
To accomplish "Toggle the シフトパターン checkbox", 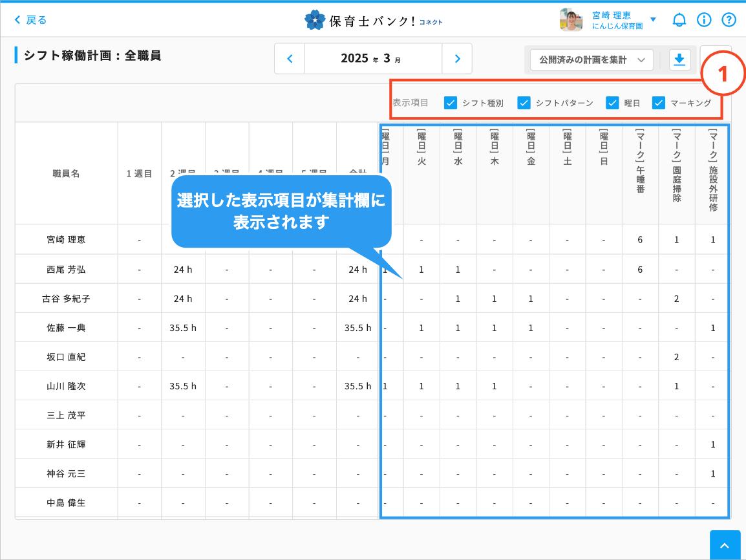I will (x=524, y=102).
